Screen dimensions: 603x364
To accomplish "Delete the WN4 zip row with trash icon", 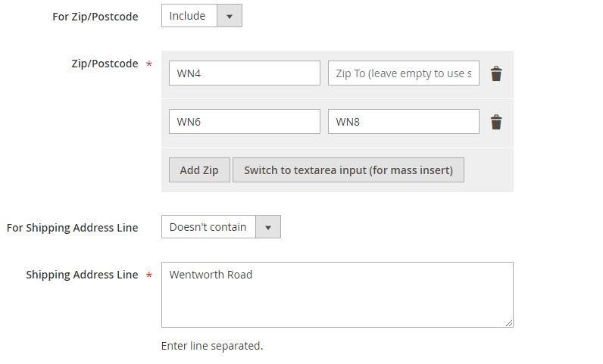I will (496, 73).
